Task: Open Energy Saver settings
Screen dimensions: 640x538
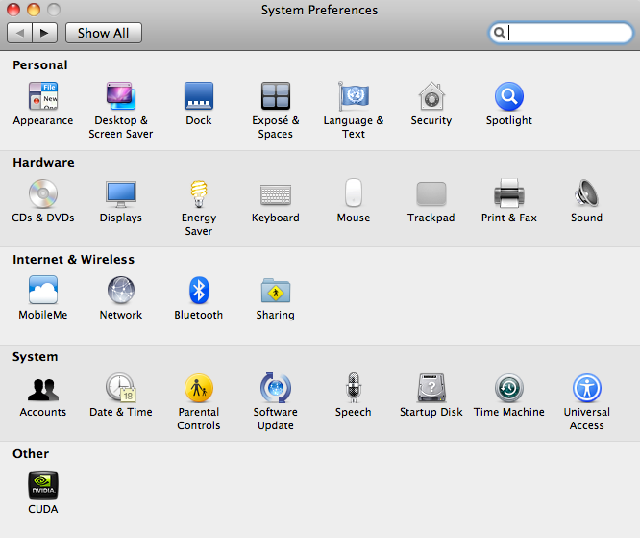Action: 198,195
